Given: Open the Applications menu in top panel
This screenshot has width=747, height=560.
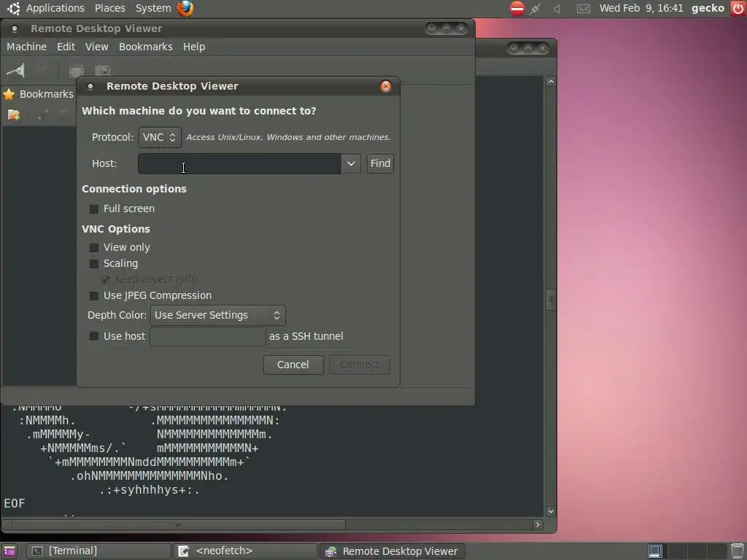Looking at the screenshot, I should click(x=55, y=8).
